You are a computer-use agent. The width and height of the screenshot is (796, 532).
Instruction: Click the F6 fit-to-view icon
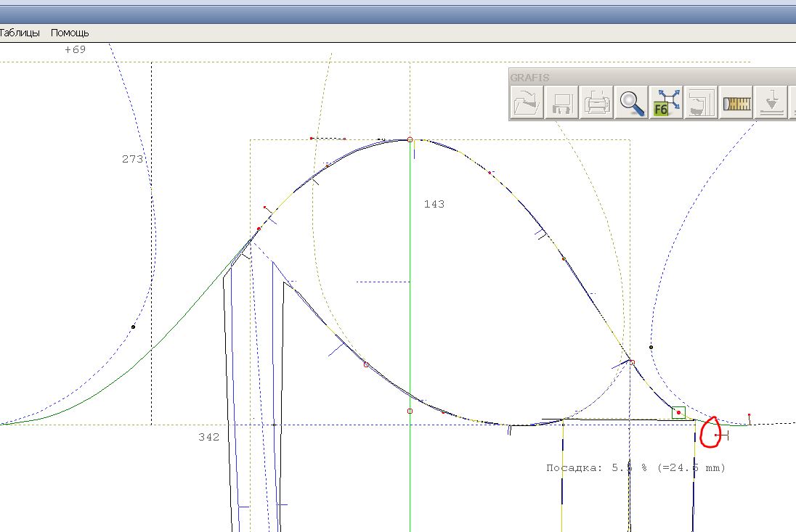pyautogui.click(x=667, y=102)
